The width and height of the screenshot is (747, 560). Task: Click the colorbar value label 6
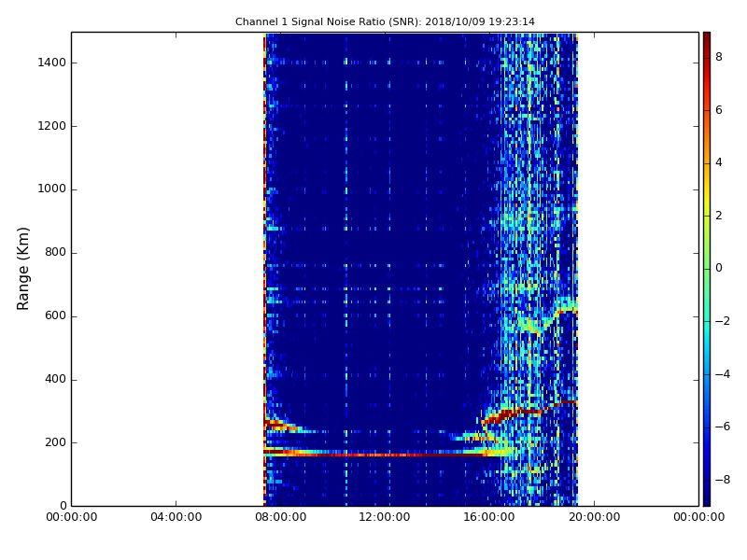click(x=719, y=110)
